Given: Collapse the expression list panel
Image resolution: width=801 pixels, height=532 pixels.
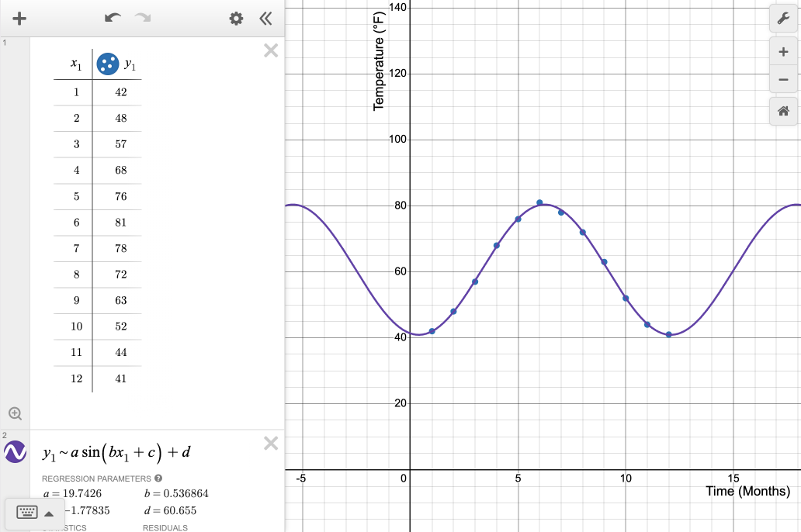Looking at the screenshot, I should coord(265,19).
